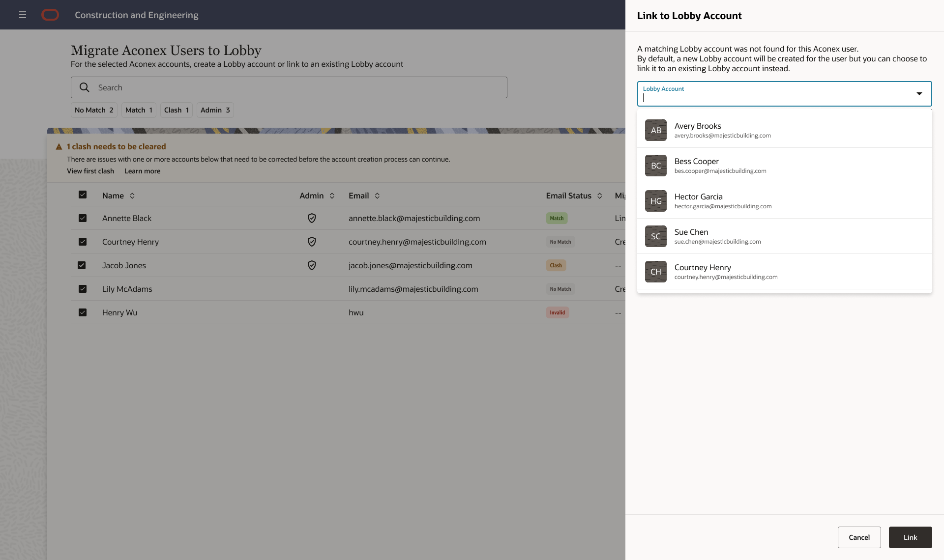Open the View first clash link
The height and width of the screenshot is (560, 944).
point(90,171)
